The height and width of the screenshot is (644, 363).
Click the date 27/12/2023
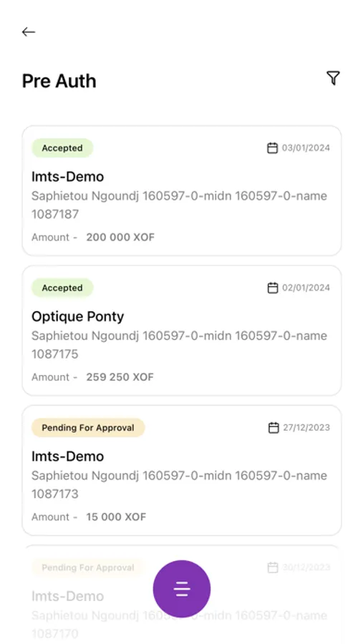(x=306, y=428)
